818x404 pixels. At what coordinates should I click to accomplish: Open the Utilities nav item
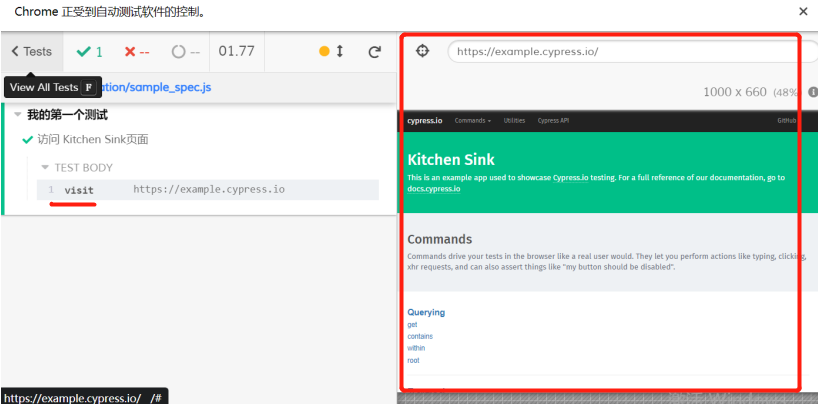(514, 121)
